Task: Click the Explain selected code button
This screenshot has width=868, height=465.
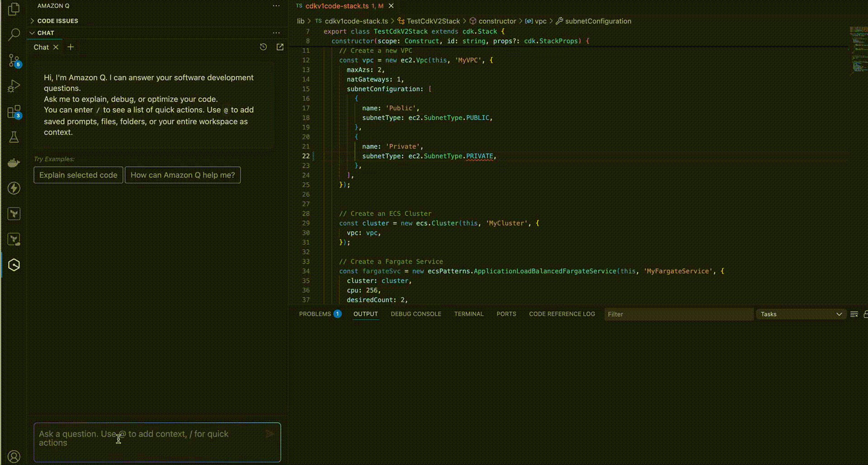Action: [x=78, y=175]
